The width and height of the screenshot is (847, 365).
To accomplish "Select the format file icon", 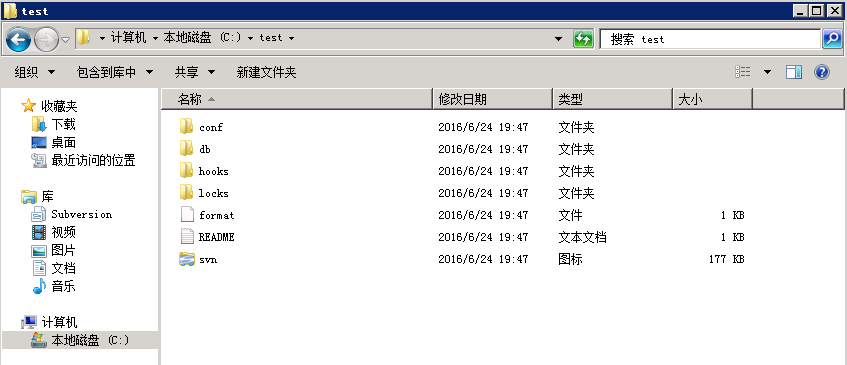I will [x=186, y=215].
